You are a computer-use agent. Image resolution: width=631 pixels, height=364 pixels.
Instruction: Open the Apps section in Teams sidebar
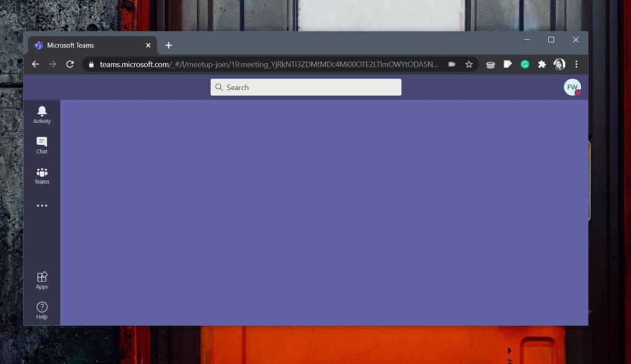click(41, 279)
